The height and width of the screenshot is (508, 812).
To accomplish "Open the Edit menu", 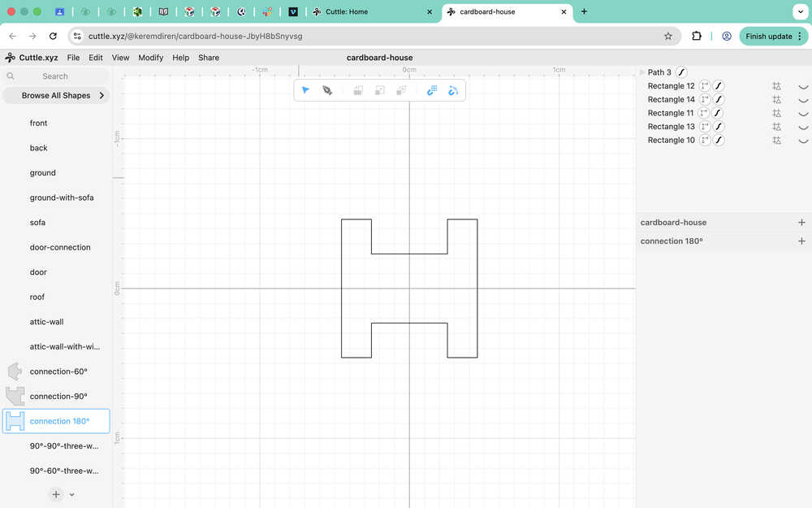I will click(x=95, y=58).
